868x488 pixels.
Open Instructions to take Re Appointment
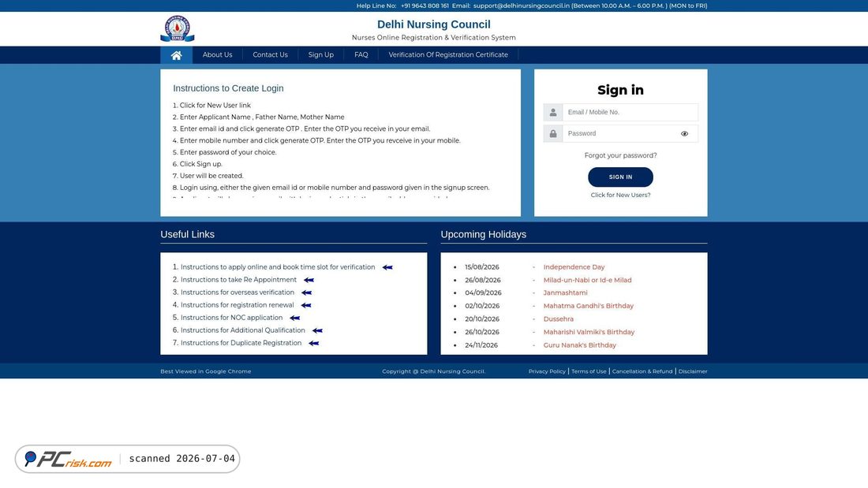(238, 280)
